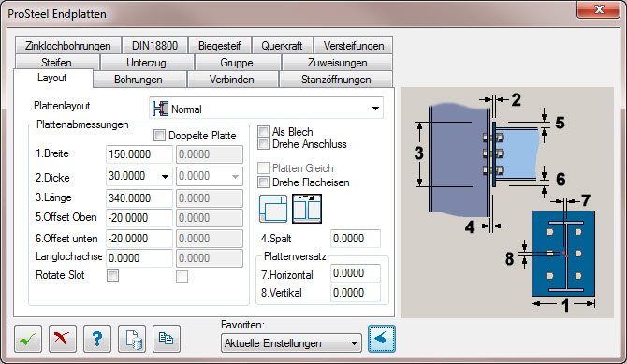Open the Versteifungen tab

[354, 46]
